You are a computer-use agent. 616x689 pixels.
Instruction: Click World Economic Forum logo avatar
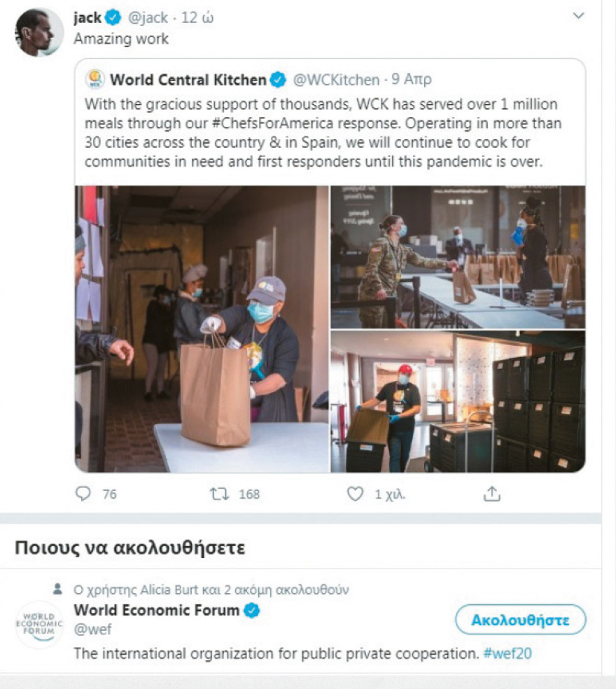[39, 624]
